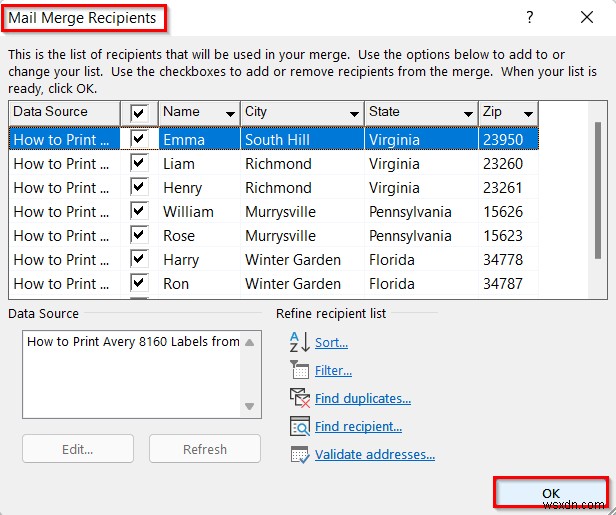
Task: Click the Filter funnel icon
Action: point(300,370)
